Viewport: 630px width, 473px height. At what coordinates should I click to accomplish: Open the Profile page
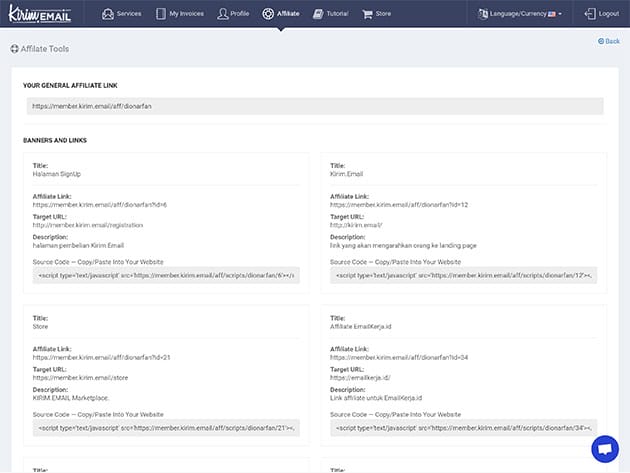232,14
